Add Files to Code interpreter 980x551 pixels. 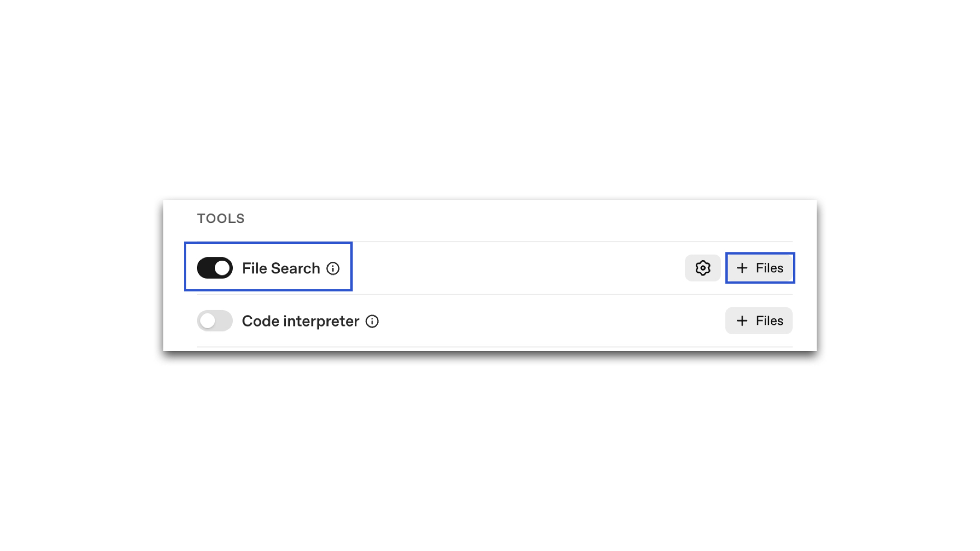(x=759, y=321)
